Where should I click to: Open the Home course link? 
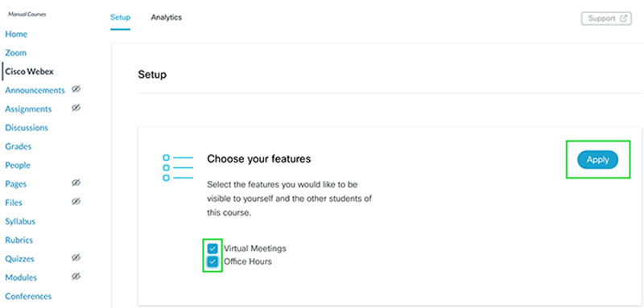(x=16, y=34)
